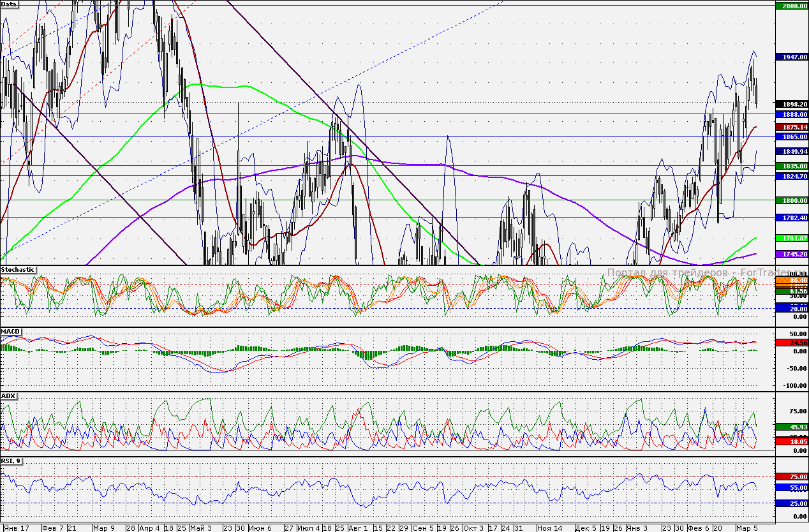The height and width of the screenshot is (532, 809).
Task: Click the MACD indicator panel label
Action: (11, 332)
